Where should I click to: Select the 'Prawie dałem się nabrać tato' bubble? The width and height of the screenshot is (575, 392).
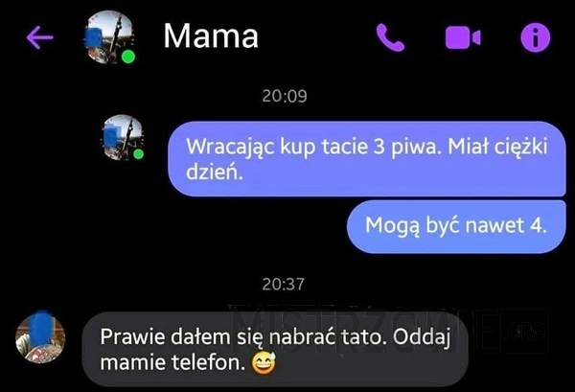point(275,349)
